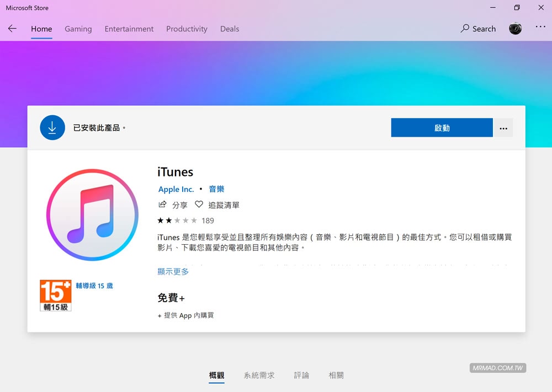Switch to the 評論 tab

point(301,375)
